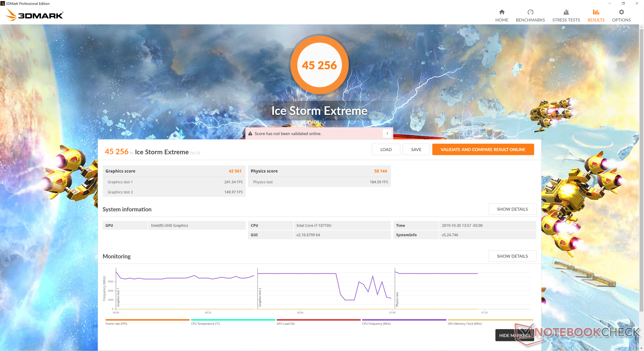This screenshot has width=644, height=351.
Task: Toggle Frame rate (FPS) legend
Action: pyautogui.click(x=148, y=322)
